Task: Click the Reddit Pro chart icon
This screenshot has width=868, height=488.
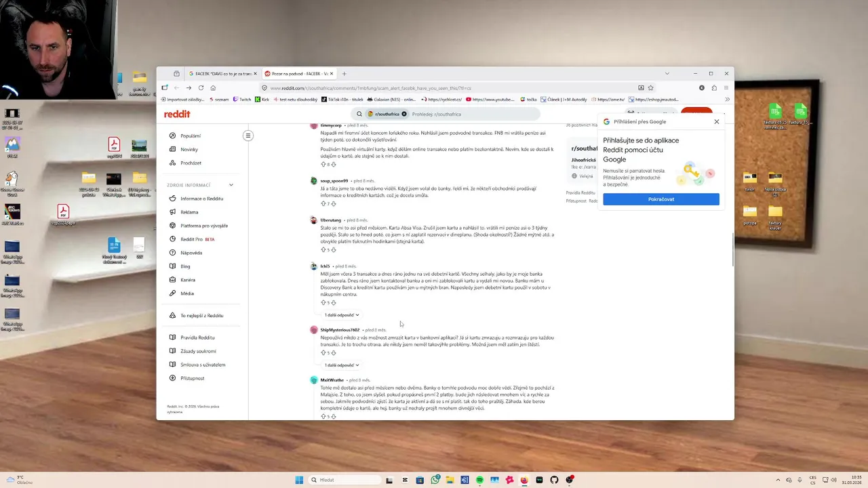Action: (172, 239)
